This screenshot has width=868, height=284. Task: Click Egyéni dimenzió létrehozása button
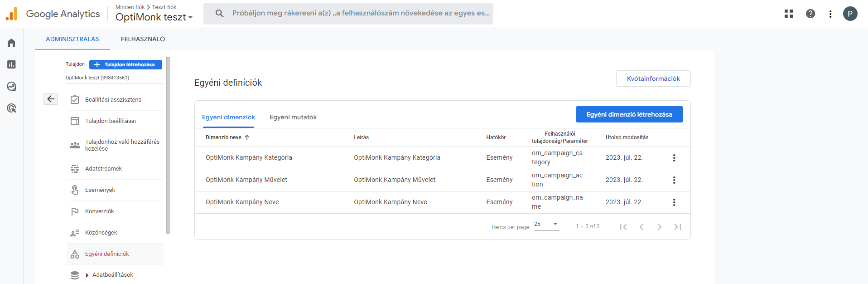pos(629,114)
